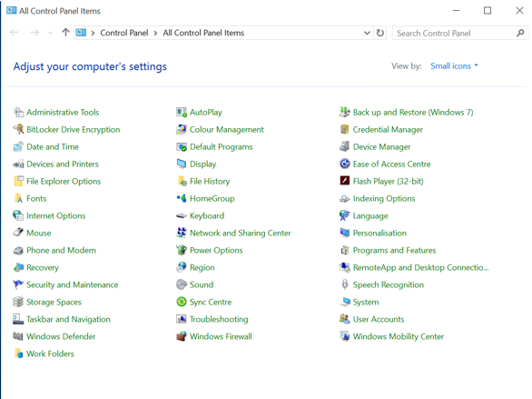Click the All Control Panel Items breadcrumb
The image size is (532, 399).
click(x=203, y=33)
